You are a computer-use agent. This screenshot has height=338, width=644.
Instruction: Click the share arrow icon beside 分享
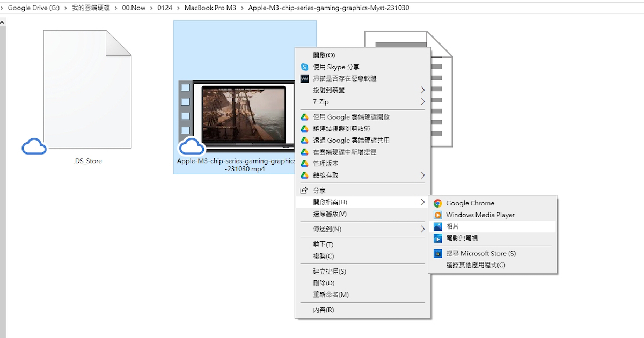(304, 190)
